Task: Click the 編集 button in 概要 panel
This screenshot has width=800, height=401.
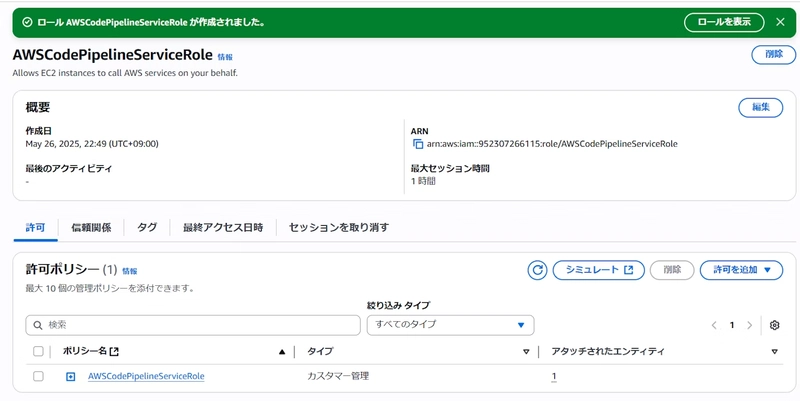Action: coord(761,108)
